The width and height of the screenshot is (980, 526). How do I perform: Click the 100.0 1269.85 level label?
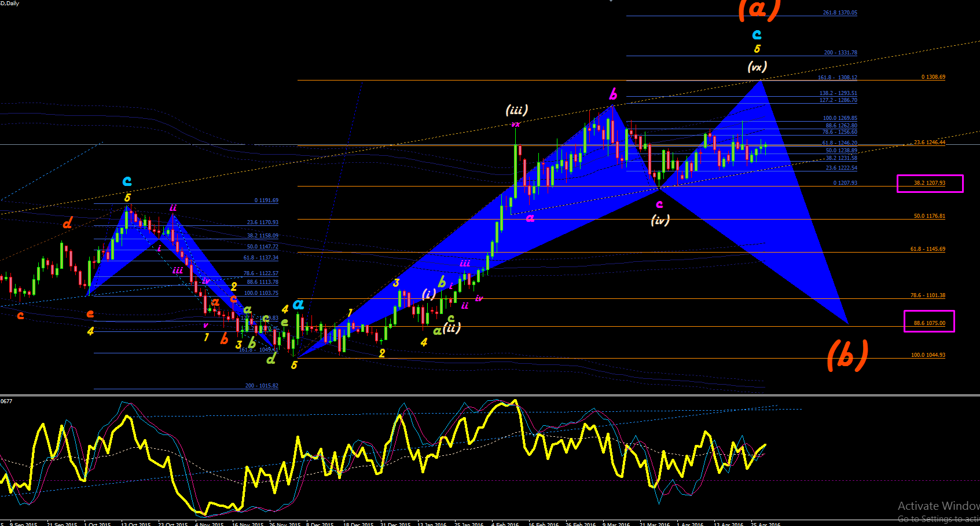(840, 118)
